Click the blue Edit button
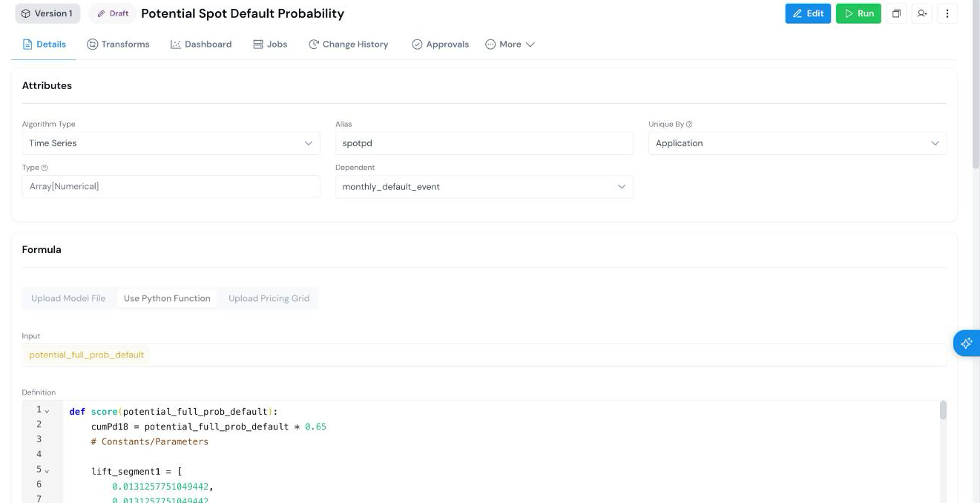Viewport: 980px width, 503px height. pyautogui.click(x=808, y=13)
